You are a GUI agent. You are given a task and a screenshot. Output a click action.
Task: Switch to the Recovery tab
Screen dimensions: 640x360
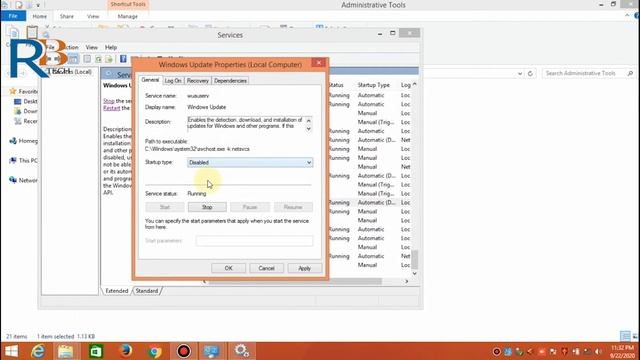(198, 81)
